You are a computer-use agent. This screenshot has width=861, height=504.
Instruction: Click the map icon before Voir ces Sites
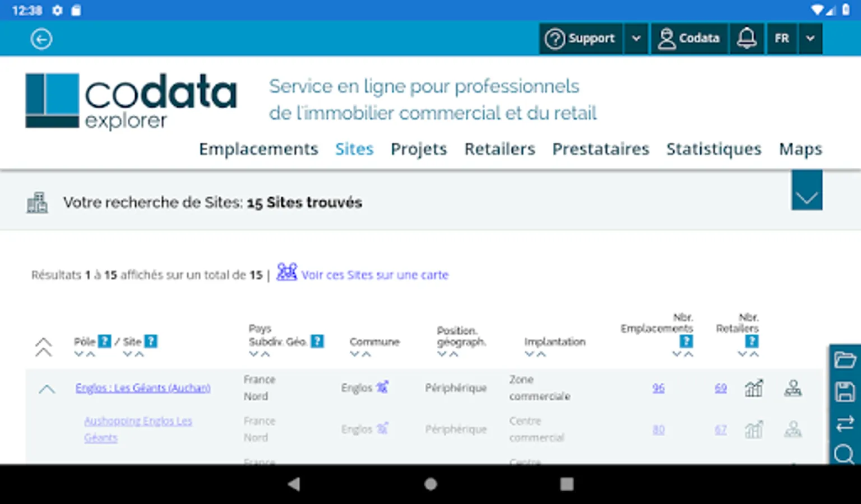(286, 272)
